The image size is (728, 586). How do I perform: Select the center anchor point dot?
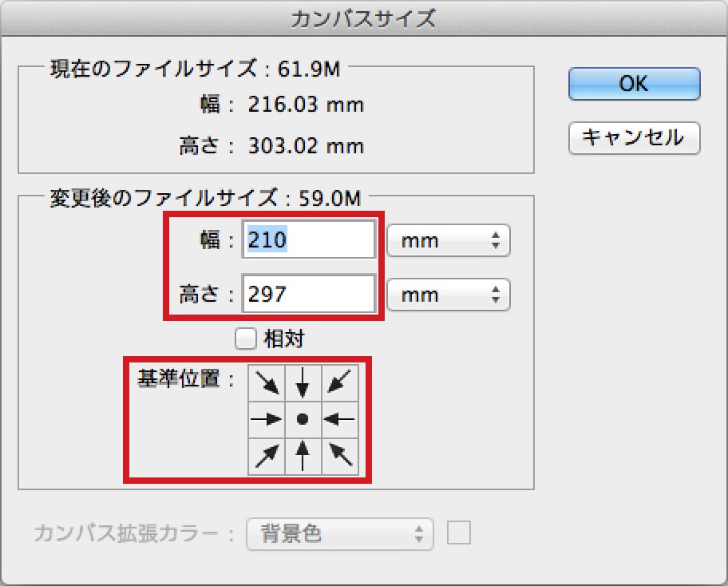[303, 418]
